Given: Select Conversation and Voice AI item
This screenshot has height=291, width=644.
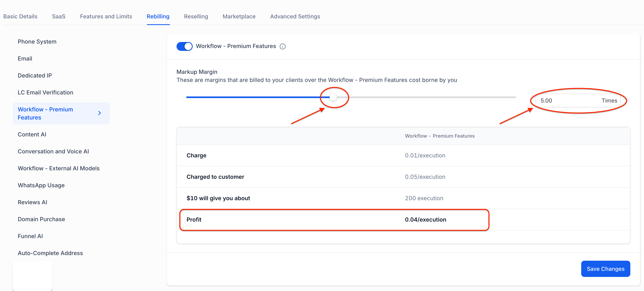Looking at the screenshot, I should click(x=53, y=152).
